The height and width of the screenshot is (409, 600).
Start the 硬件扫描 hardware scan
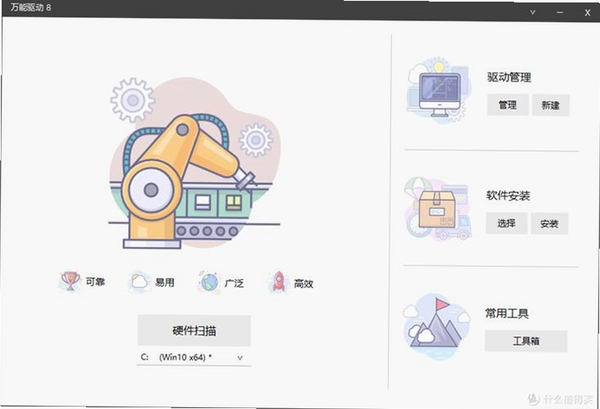point(194,330)
